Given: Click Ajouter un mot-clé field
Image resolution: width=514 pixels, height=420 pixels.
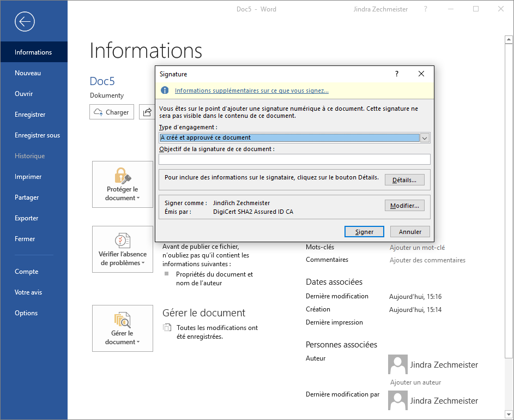Looking at the screenshot, I should [x=417, y=248].
